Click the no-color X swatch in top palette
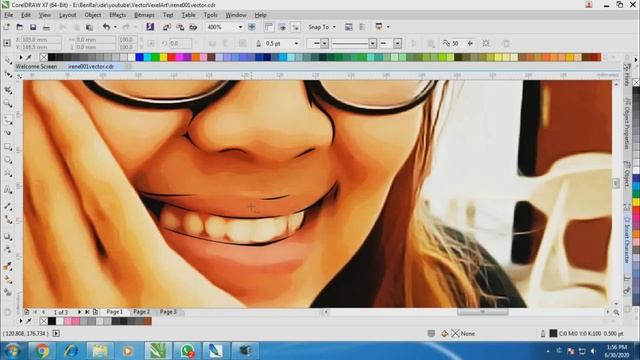Screen dimensions: 640x360 pyautogui.click(x=44, y=57)
